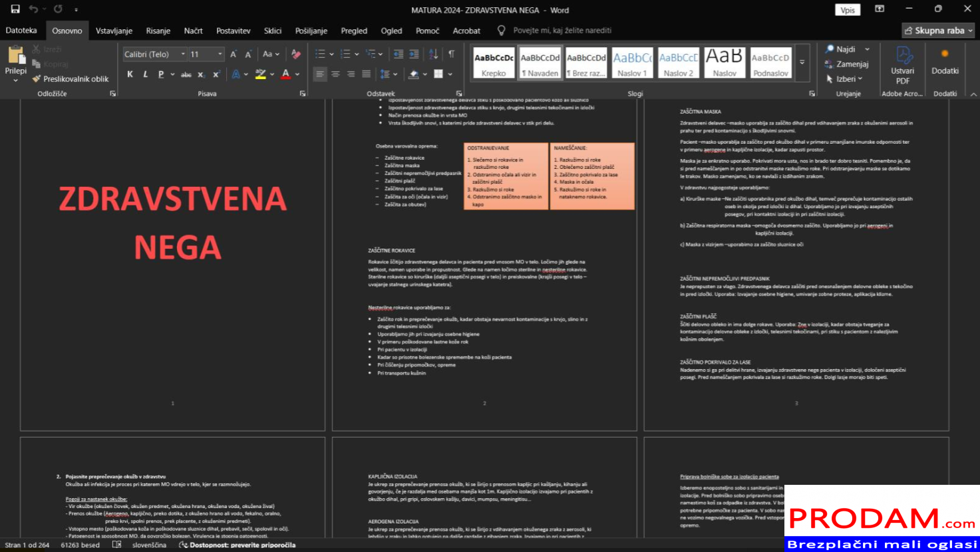Open the Calibri (Telo) font name dropdown

[183, 55]
